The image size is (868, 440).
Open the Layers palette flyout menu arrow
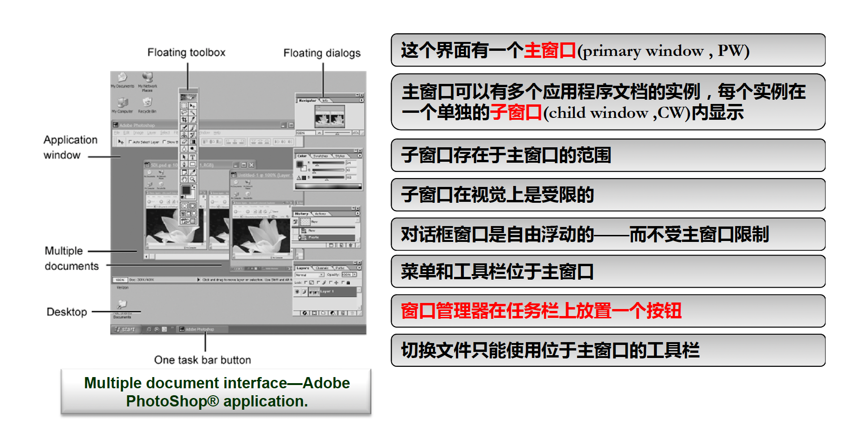tap(359, 268)
